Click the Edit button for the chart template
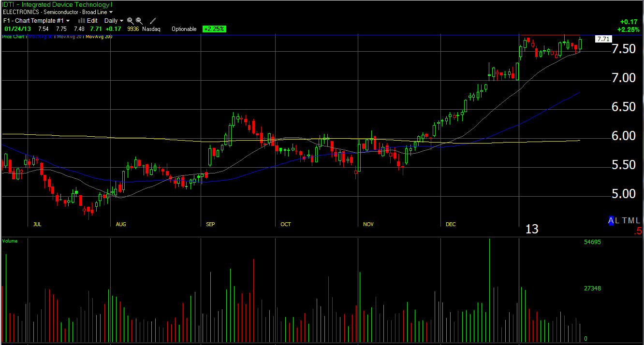This screenshot has width=644, height=345. click(92, 21)
